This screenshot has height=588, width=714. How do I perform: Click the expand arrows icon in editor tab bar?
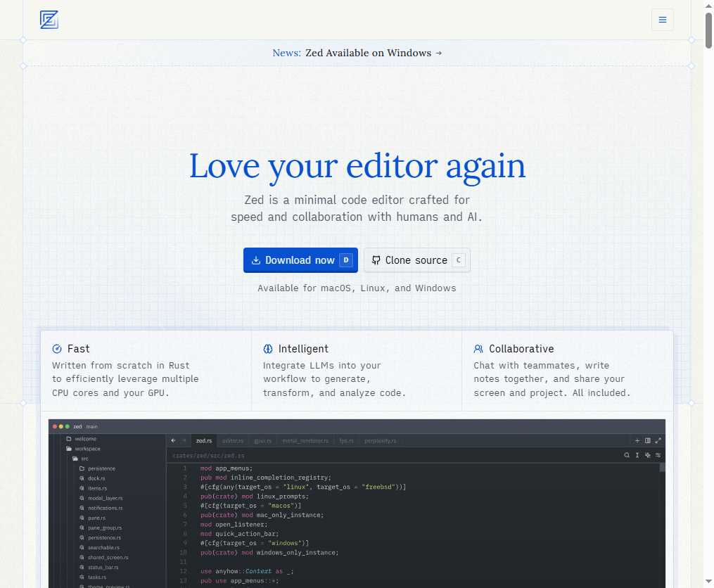(658, 441)
